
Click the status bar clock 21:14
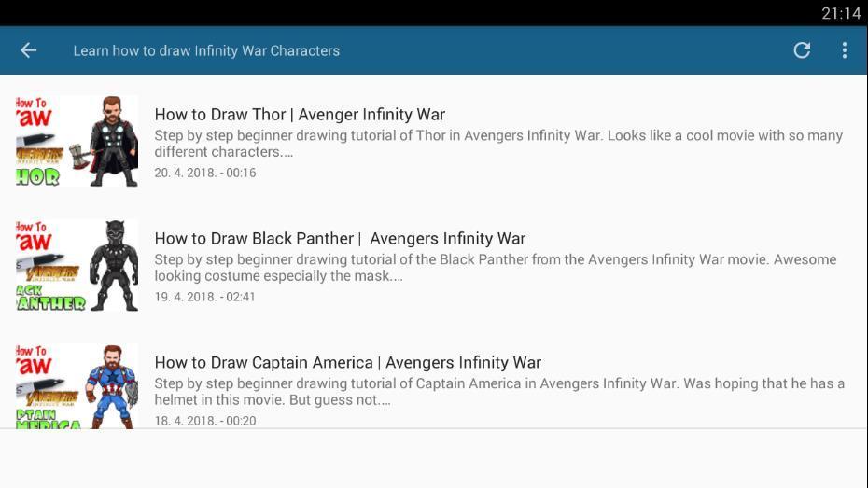tap(841, 13)
